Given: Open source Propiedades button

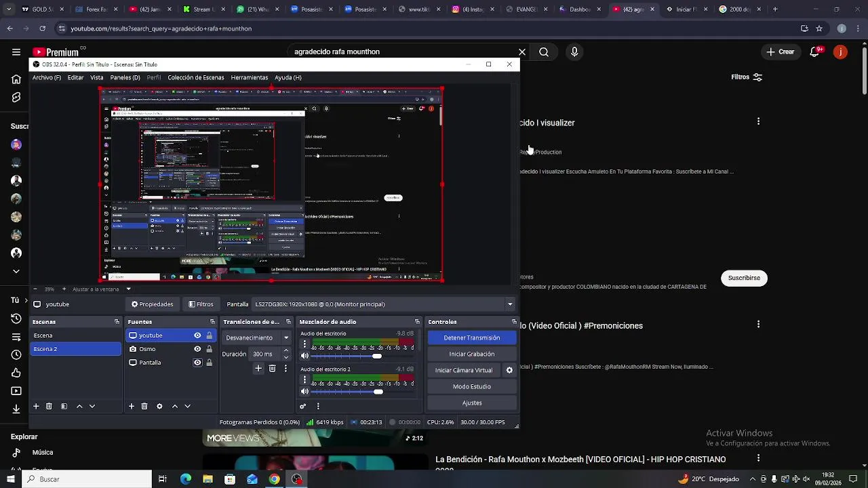Looking at the screenshot, I should [153, 304].
